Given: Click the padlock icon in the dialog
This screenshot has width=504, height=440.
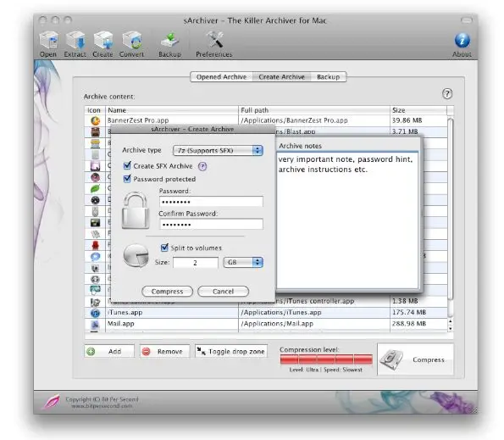Looking at the screenshot, I should 136,210.
